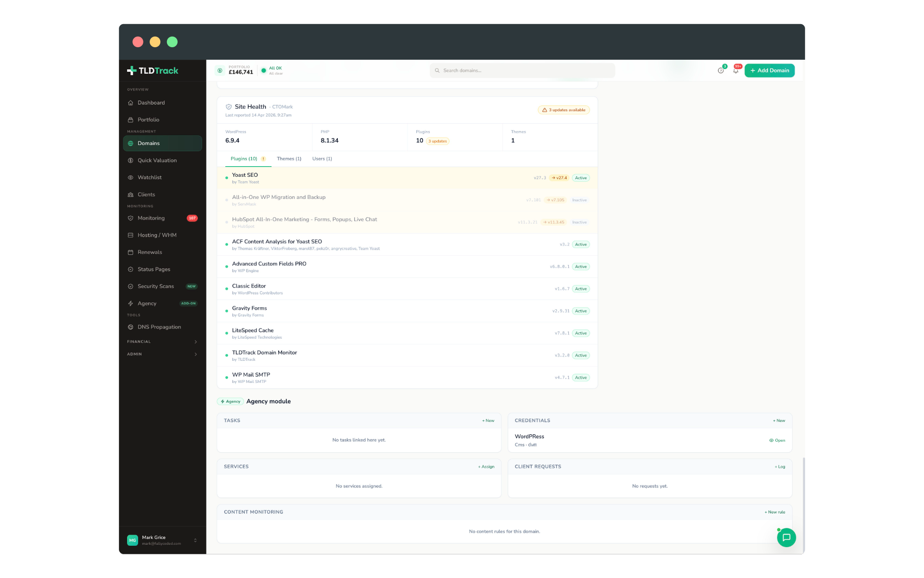Select the Classic Editor plugin
This screenshot has height=578, width=924.
click(x=407, y=289)
